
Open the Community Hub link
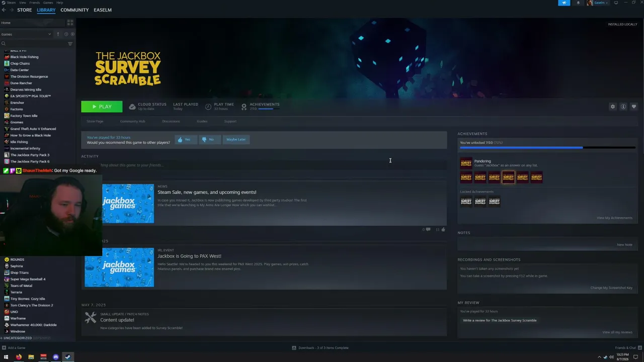(132, 121)
